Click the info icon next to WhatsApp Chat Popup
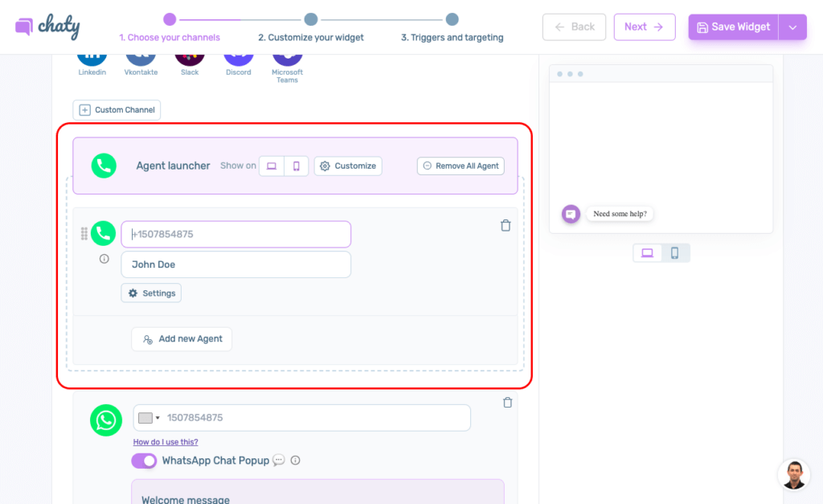The image size is (823, 504). point(295,461)
